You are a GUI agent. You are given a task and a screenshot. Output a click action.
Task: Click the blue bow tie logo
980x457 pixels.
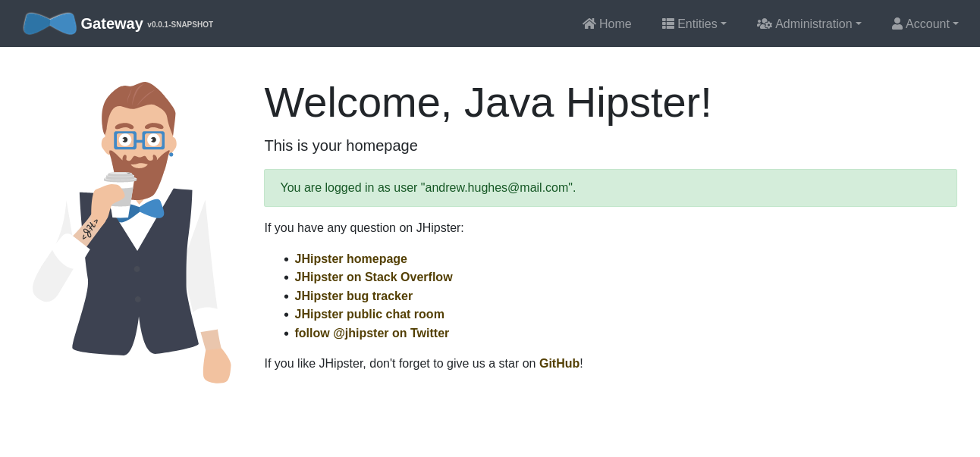49,23
